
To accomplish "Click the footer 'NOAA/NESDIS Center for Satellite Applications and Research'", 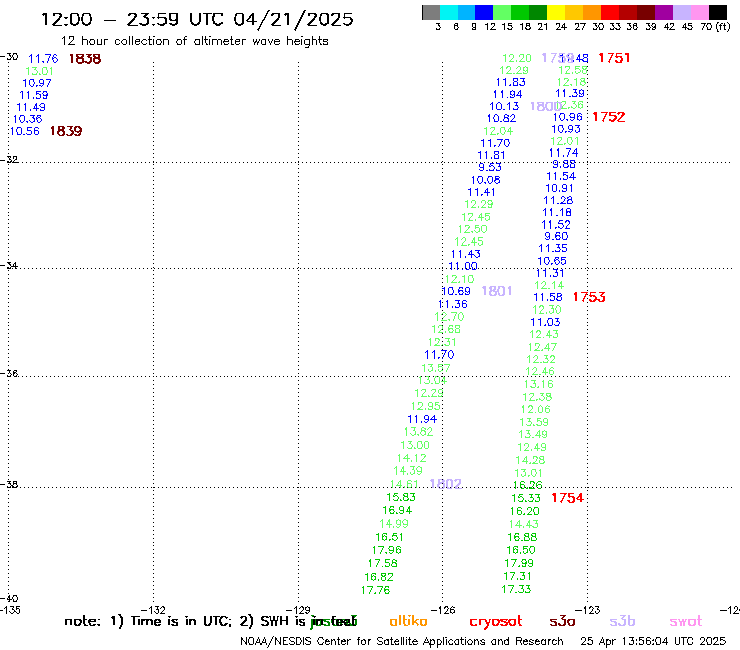I will [x=402, y=641].
